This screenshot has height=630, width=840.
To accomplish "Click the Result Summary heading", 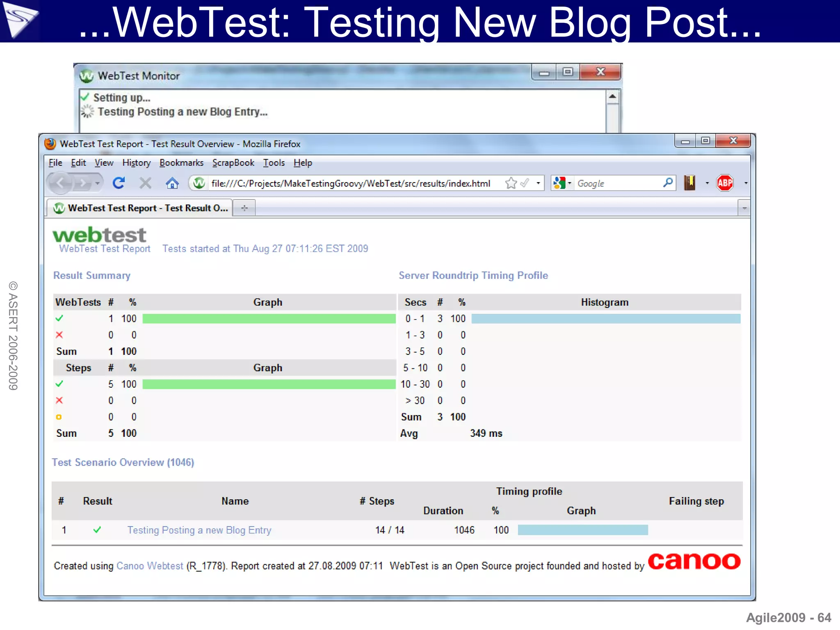I will tap(92, 275).
